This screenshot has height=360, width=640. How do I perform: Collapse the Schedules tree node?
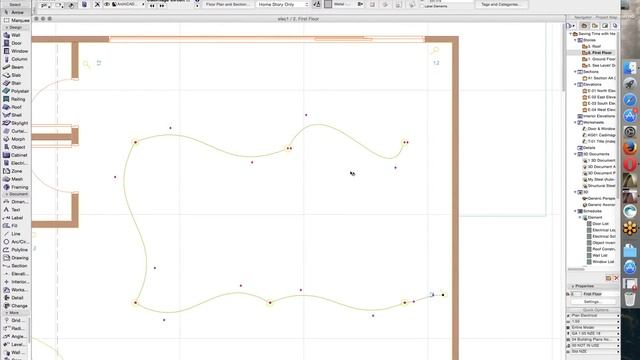(x=576, y=211)
